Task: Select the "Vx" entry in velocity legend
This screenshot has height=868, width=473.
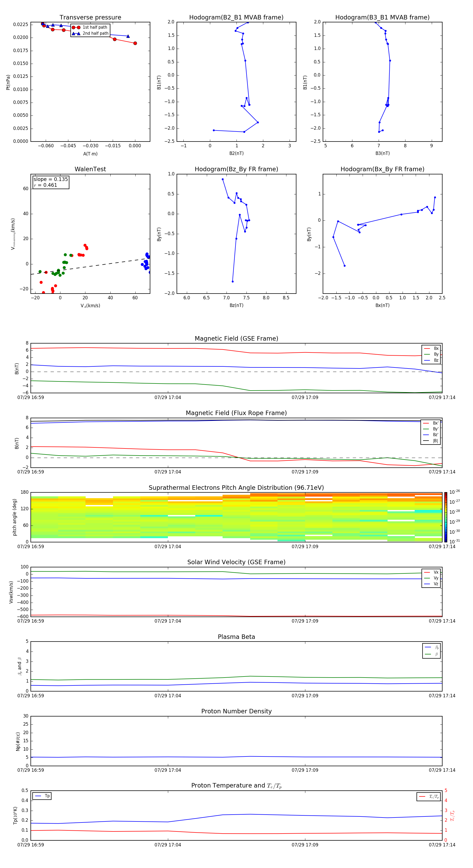Action: (431, 572)
